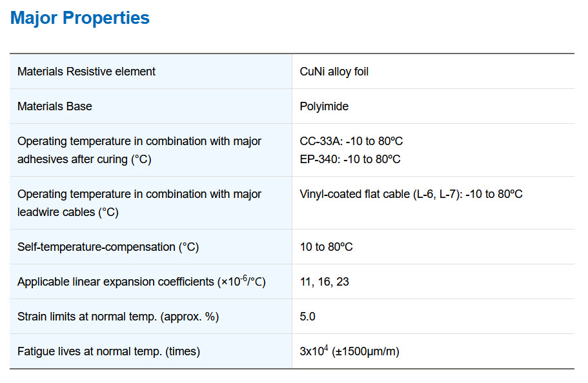
Task: Select the Self-temperature-compensation label
Action: point(108,247)
